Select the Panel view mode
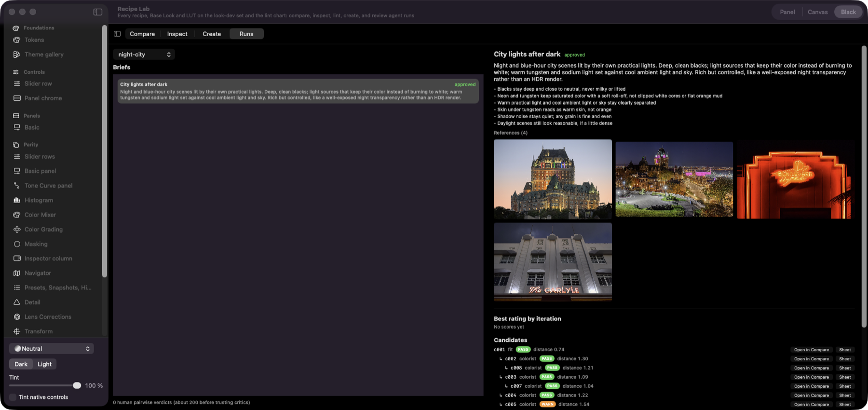Viewport: 868px width, 410px height. click(787, 12)
